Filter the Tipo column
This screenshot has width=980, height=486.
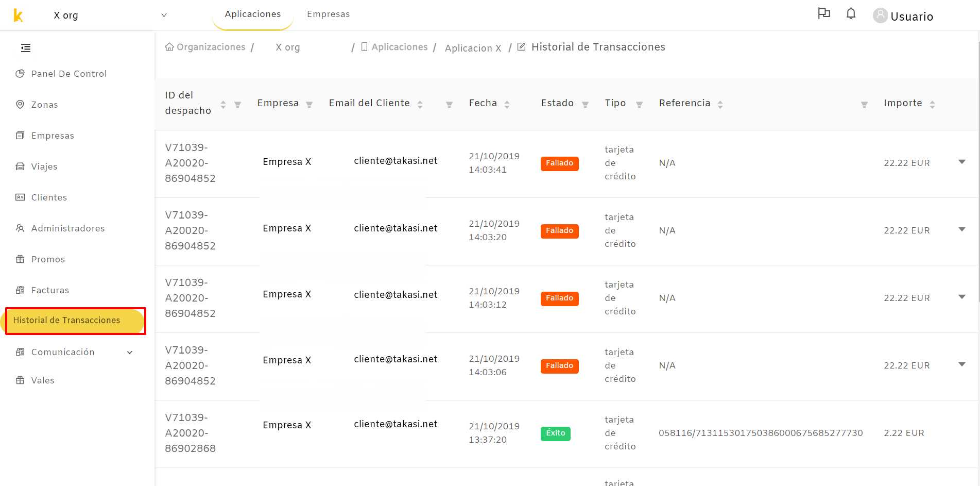639,105
